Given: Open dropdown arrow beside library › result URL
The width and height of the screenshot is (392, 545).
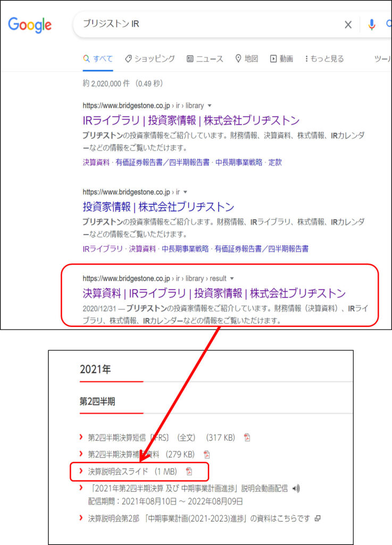Looking at the screenshot, I should 231,278.
